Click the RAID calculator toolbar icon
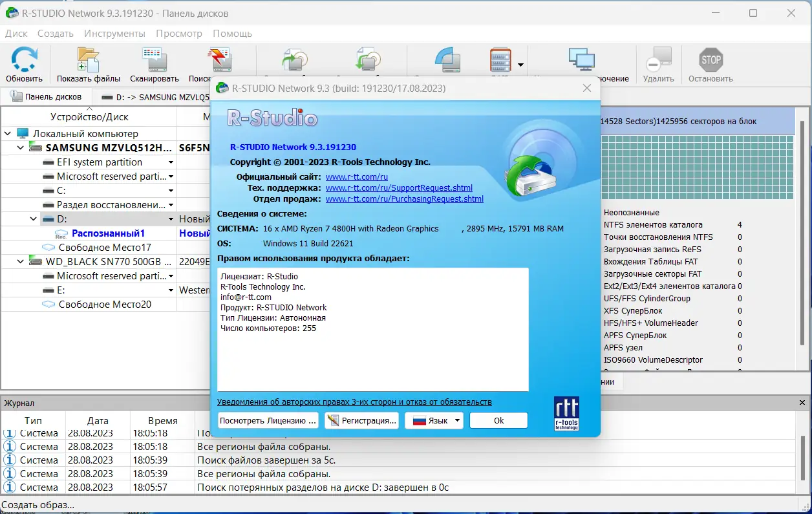This screenshot has height=514, width=812. tap(502, 59)
